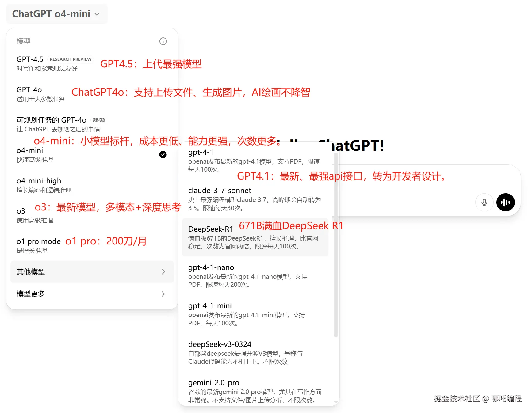Open model info via the ⓘ icon
This screenshot has height=413, width=532.
tap(163, 41)
